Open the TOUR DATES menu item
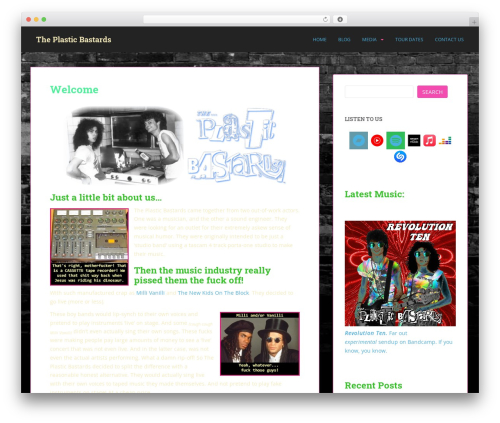 pyautogui.click(x=409, y=40)
